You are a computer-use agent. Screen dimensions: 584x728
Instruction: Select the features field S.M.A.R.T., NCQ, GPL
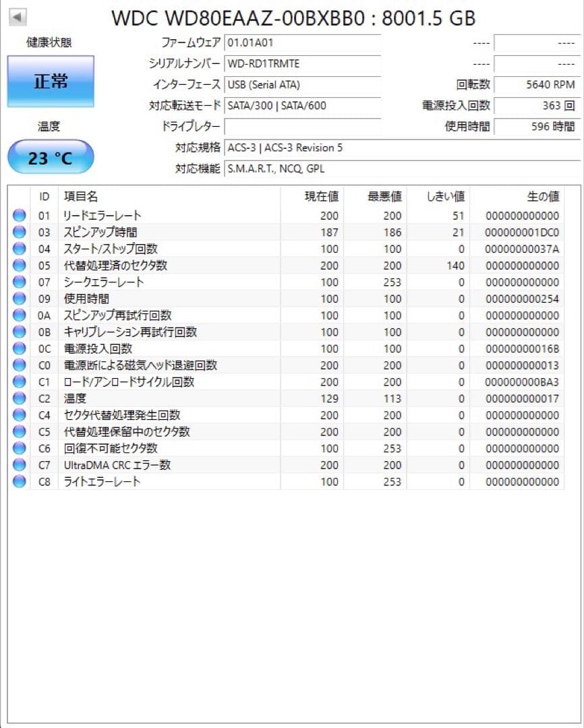(403, 169)
